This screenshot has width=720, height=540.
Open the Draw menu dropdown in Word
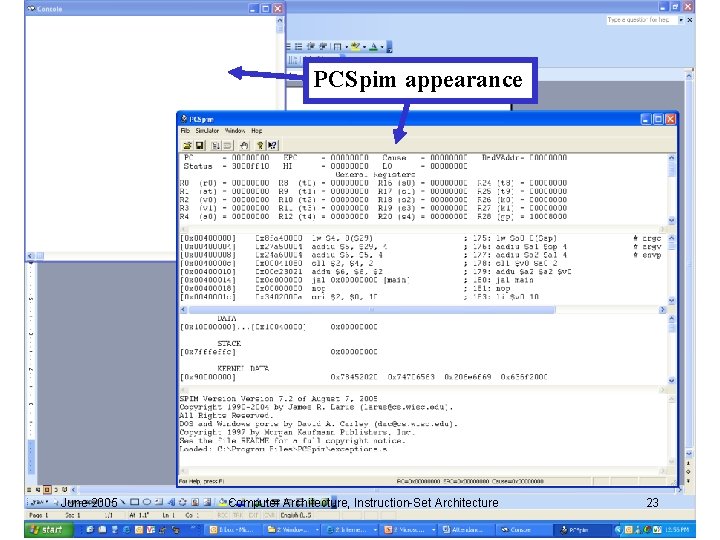click(39, 502)
